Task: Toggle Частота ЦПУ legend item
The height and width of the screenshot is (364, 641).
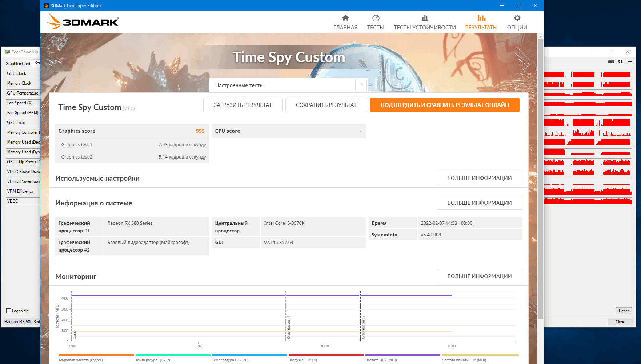Action: pos(403,358)
